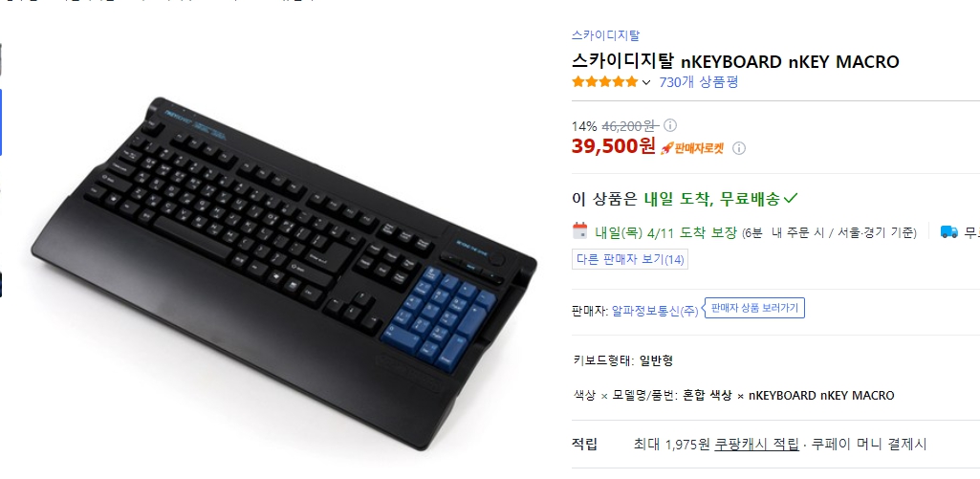980x479 pixels.
Task: Open the 쿠팡캐시 적립 link
Action: (x=757, y=445)
